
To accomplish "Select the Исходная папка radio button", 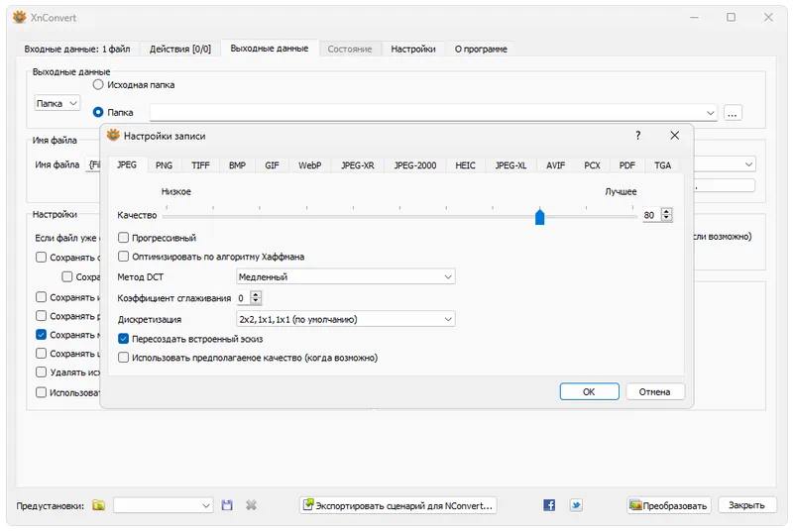I will tap(98, 85).
